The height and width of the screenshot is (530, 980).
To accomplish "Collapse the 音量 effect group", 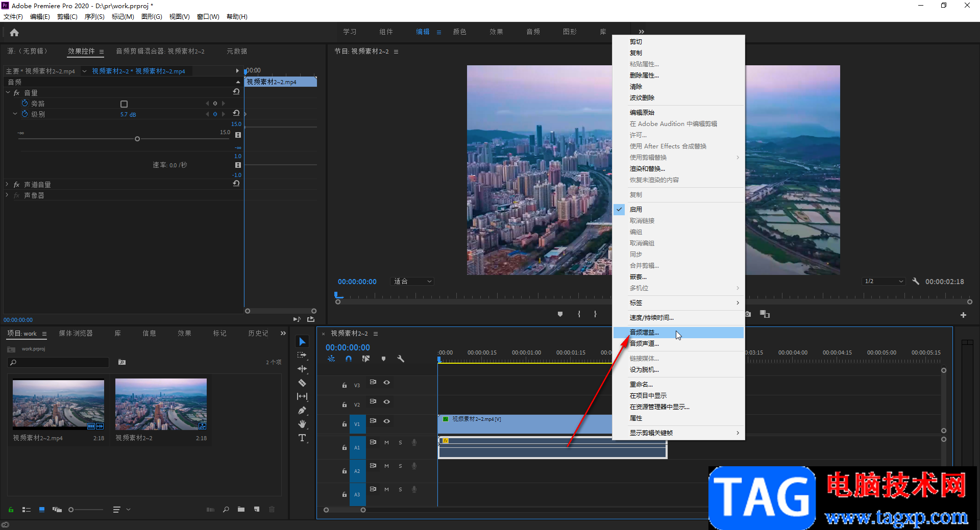I will [8, 92].
